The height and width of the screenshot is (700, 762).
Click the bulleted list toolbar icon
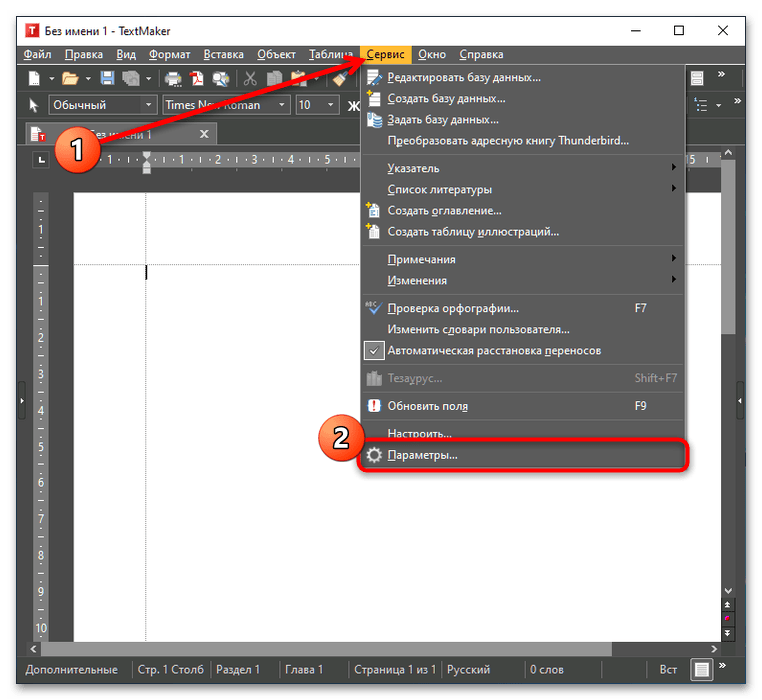[x=702, y=105]
